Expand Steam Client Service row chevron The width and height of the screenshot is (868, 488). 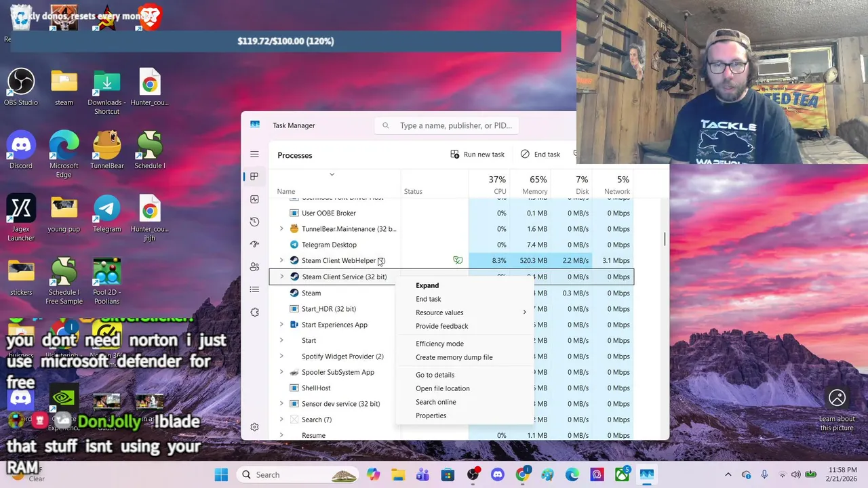[x=281, y=277]
